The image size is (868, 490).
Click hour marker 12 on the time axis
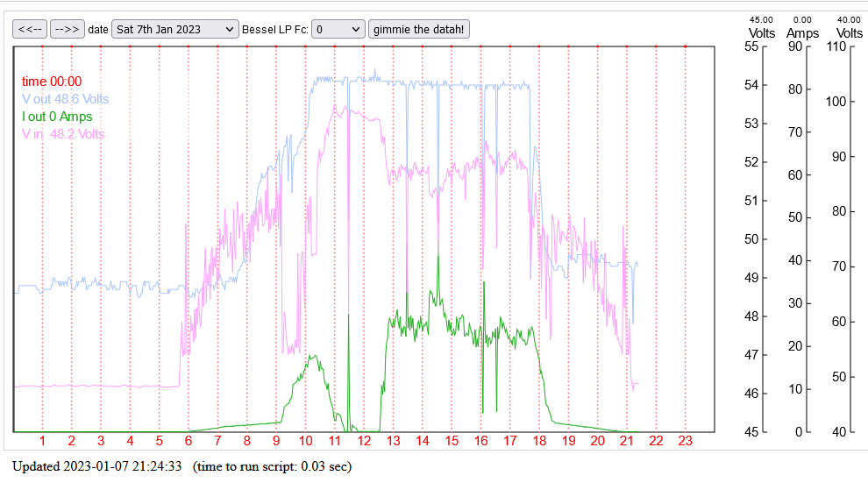coord(364,441)
